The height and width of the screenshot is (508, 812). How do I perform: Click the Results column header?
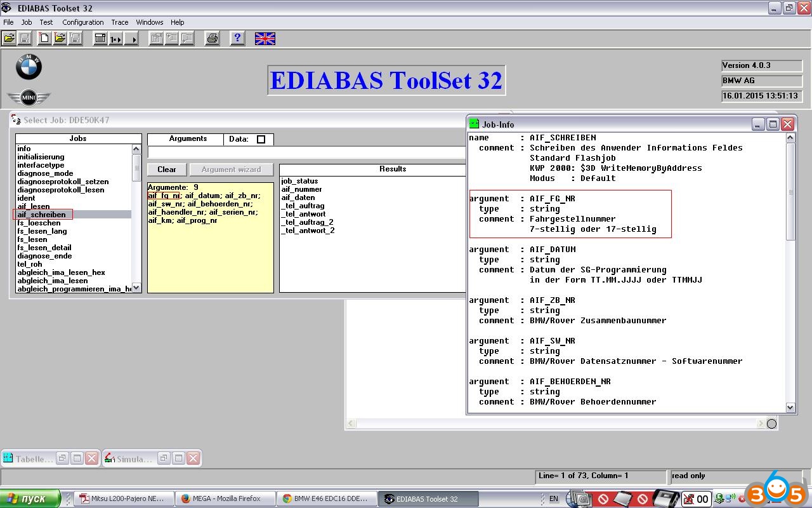[393, 169]
